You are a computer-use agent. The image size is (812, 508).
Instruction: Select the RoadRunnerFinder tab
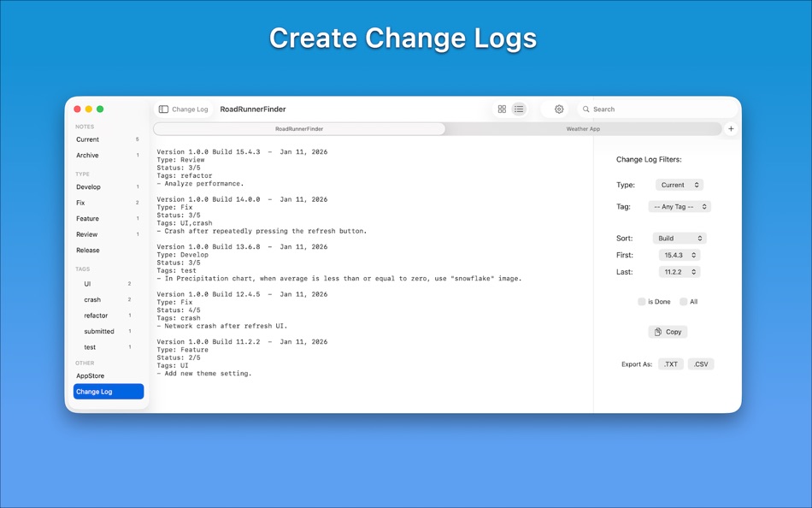tap(299, 128)
